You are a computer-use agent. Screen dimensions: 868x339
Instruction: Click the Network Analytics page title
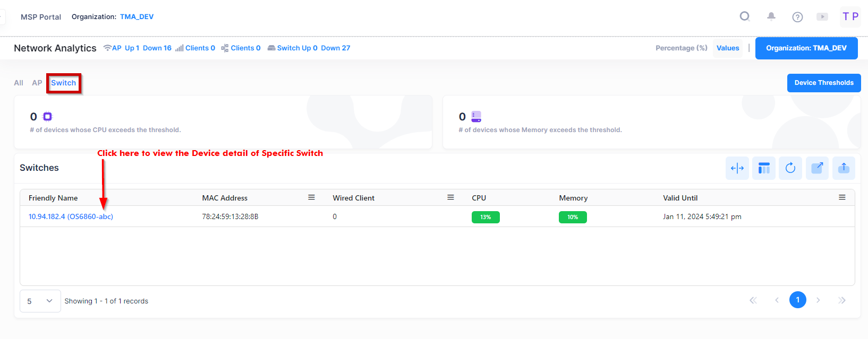click(x=55, y=48)
